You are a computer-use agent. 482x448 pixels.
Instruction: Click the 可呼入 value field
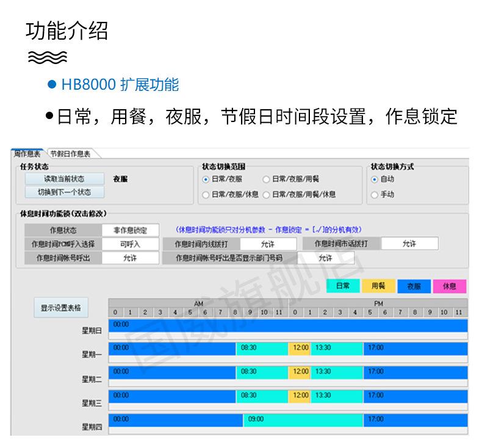131,244
